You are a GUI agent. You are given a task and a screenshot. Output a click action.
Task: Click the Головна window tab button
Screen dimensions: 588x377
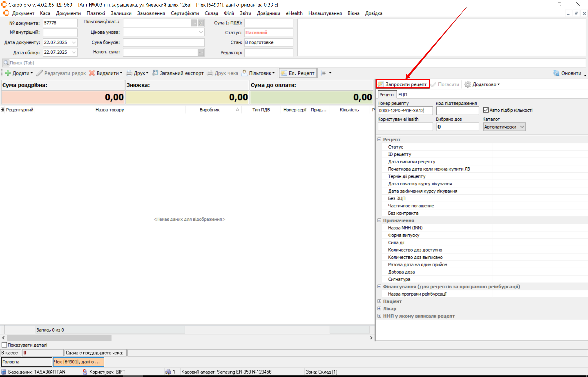(26, 362)
